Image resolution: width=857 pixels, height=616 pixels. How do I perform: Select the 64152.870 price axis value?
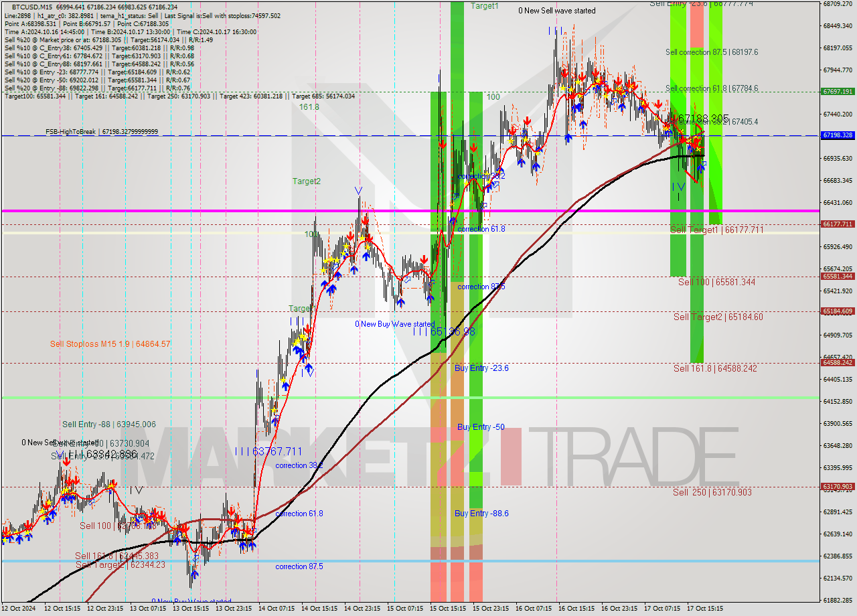[x=838, y=401]
